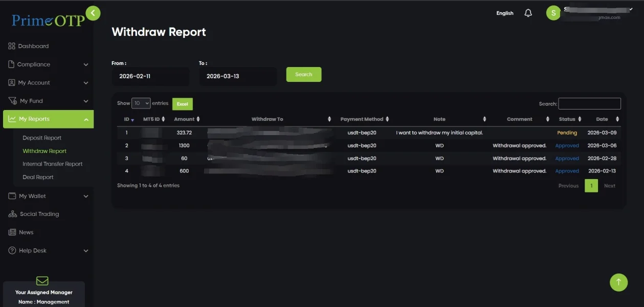Click the amount 323.72 cell

click(x=184, y=133)
